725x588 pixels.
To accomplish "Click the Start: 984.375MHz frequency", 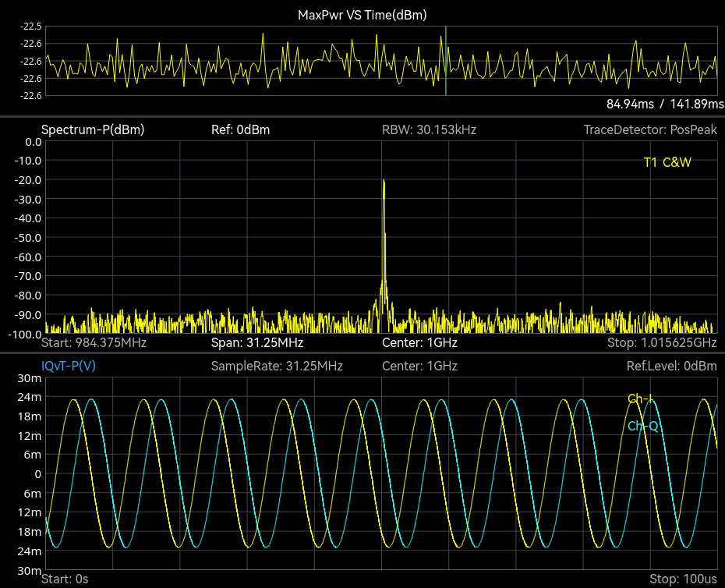I will [x=94, y=343].
